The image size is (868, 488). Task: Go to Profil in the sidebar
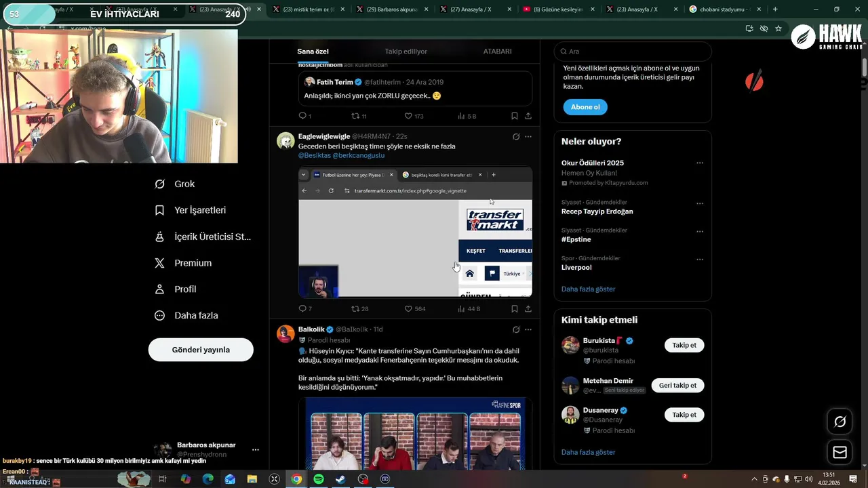(x=176, y=289)
